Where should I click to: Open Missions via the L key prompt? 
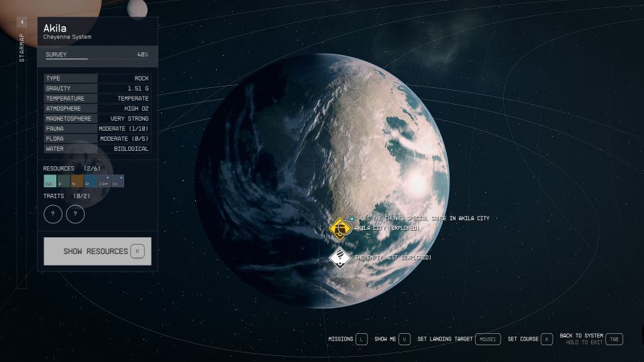(347, 339)
